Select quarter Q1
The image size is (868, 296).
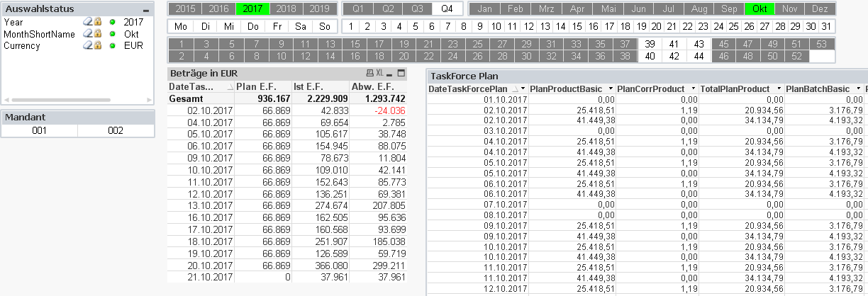358,8
